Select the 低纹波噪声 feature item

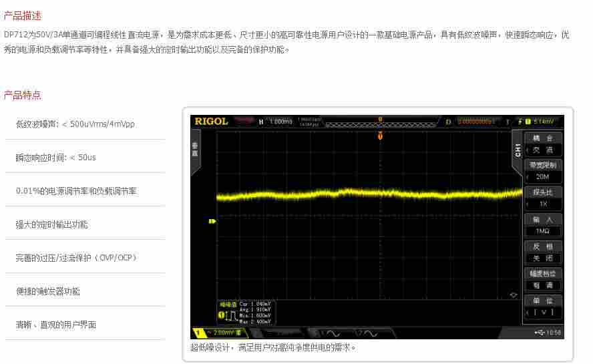point(75,124)
